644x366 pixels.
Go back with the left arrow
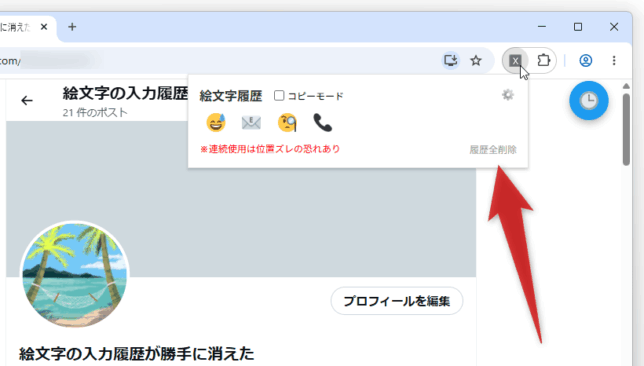tap(27, 100)
